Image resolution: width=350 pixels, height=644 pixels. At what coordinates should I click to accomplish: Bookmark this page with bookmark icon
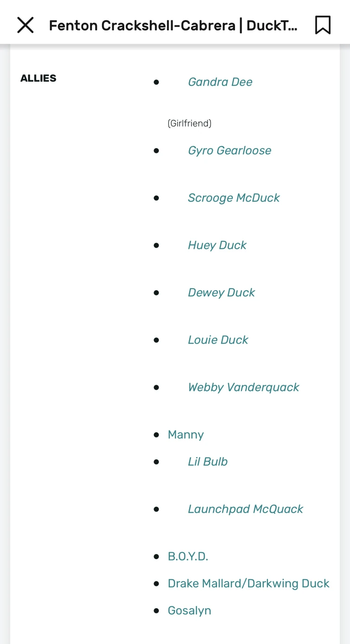pos(323,25)
